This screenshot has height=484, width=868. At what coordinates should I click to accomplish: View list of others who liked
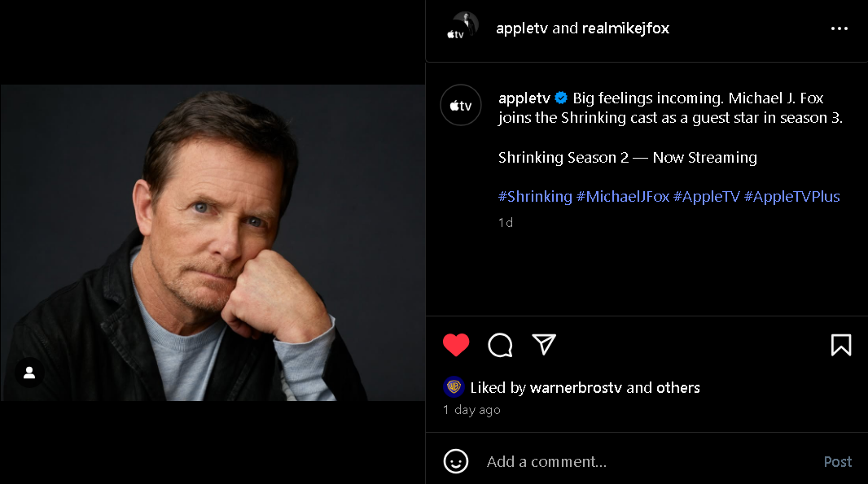click(677, 388)
